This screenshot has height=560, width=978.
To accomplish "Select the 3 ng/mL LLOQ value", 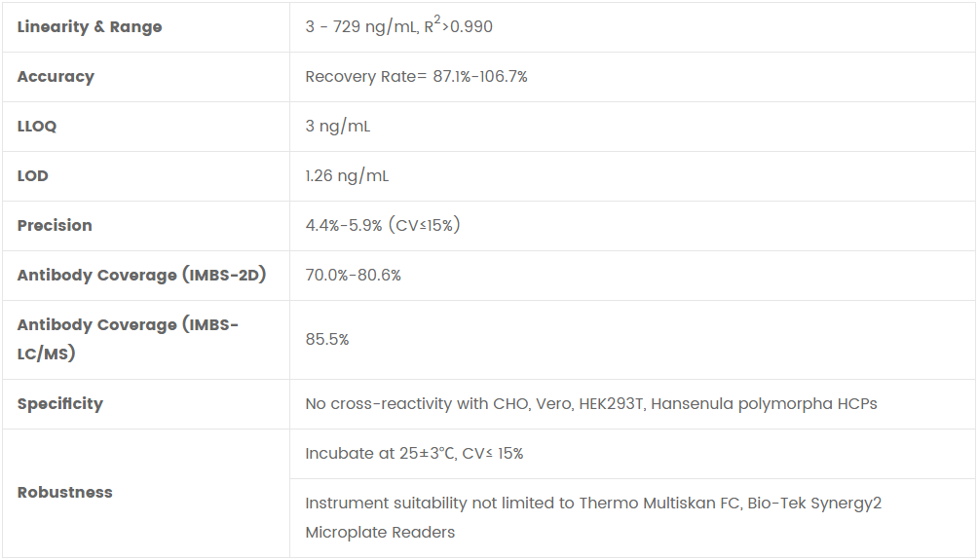I will (x=338, y=127).
